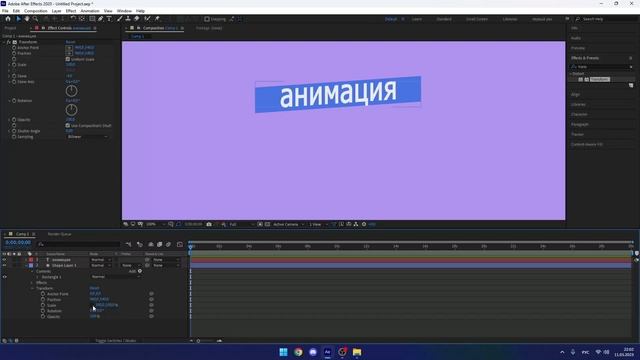Click the After Effects taskbar icon
The width and height of the screenshot is (640, 360).
pyautogui.click(x=327, y=352)
